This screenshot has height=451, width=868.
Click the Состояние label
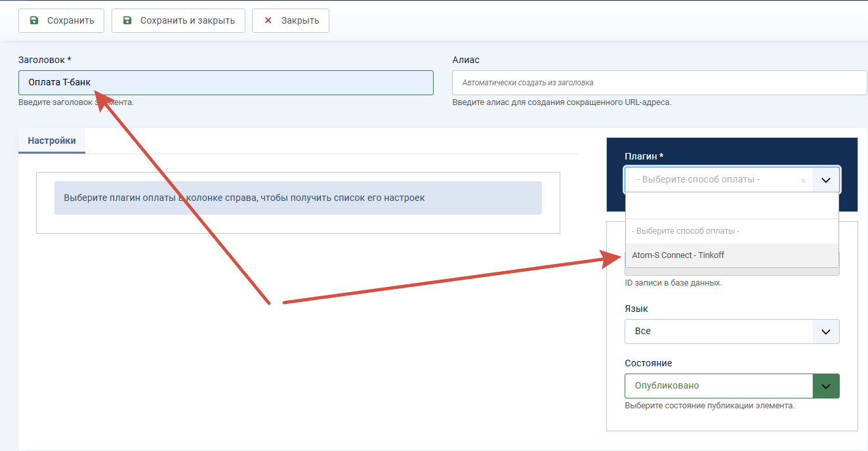coord(648,363)
